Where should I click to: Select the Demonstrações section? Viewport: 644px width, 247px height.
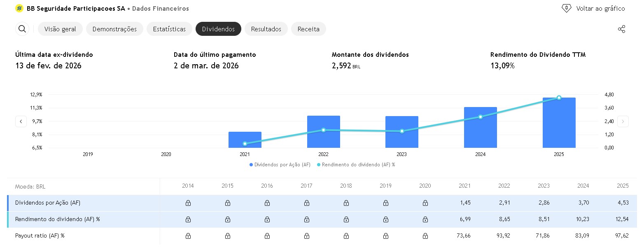pos(116,29)
